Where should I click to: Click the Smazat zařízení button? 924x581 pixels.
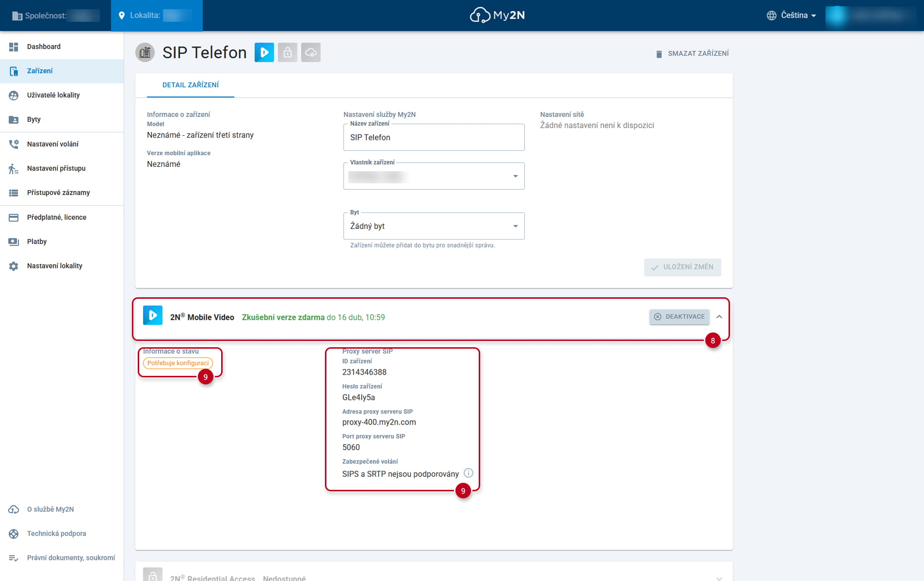coord(692,53)
